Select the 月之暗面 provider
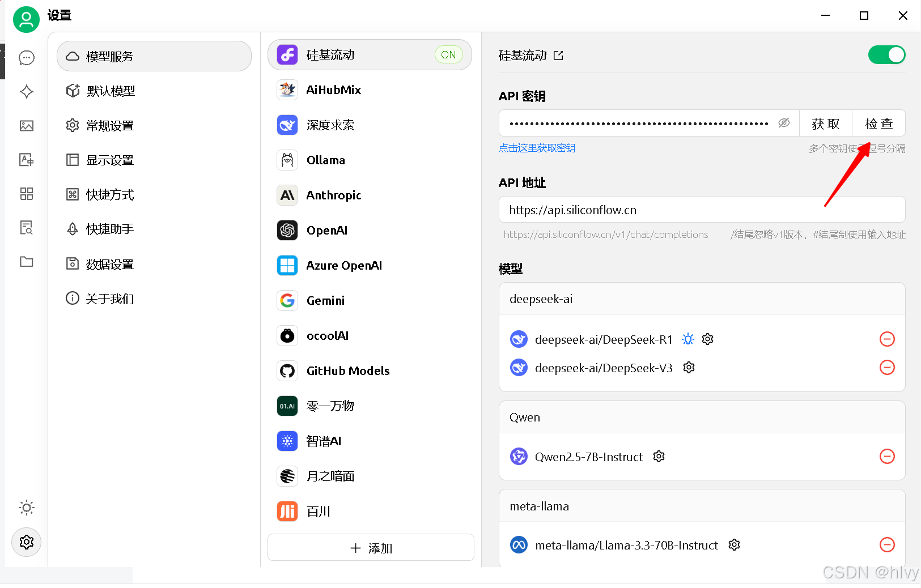 [x=370, y=476]
